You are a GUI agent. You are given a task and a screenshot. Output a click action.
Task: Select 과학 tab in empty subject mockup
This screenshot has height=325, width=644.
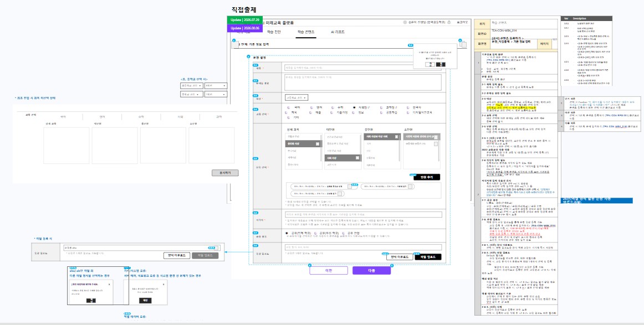click(219, 116)
